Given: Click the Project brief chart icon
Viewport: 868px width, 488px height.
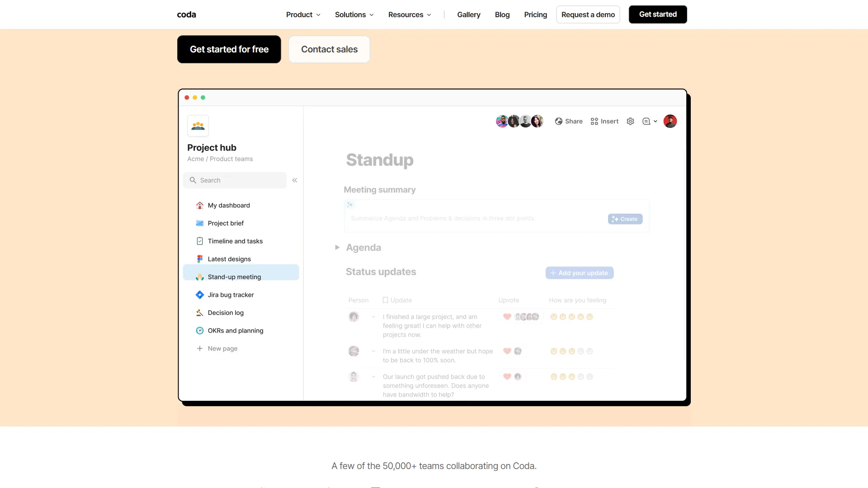Looking at the screenshot, I should [200, 223].
